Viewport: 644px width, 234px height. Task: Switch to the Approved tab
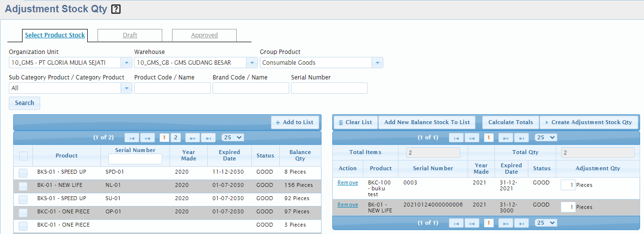click(204, 35)
